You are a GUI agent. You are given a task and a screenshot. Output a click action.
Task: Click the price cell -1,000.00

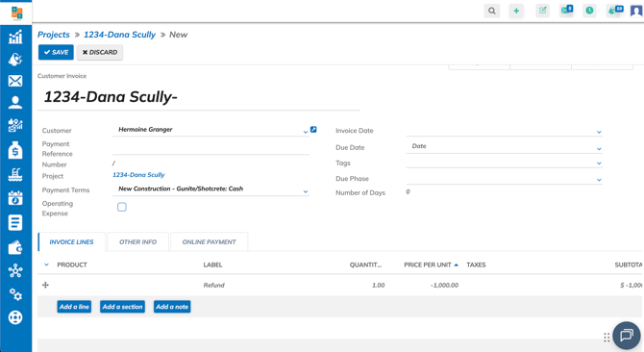pyautogui.click(x=444, y=285)
